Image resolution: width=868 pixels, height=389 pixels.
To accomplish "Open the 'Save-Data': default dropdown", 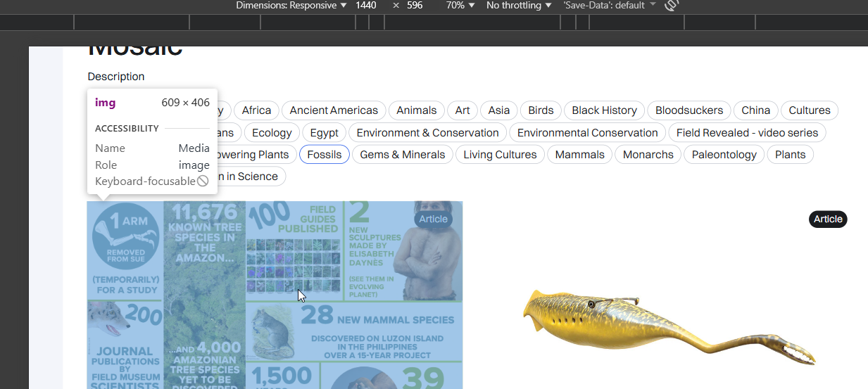I will point(610,6).
